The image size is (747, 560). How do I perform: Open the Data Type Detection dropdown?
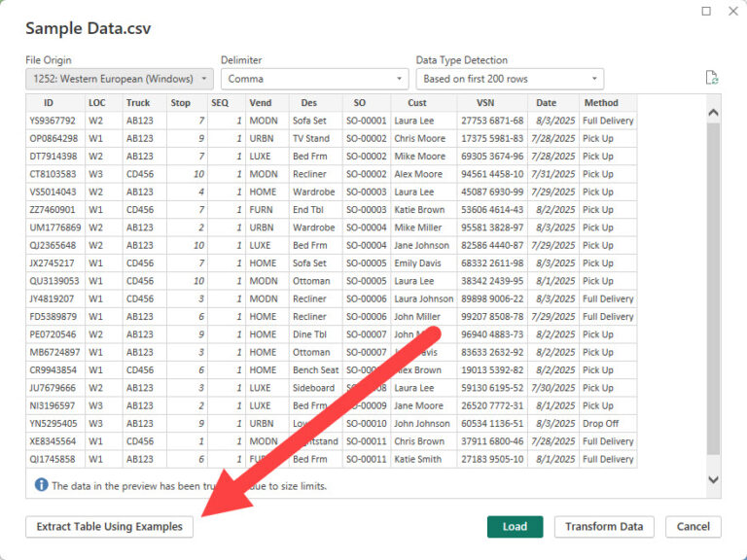pyautogui.click(x=510, y=79)
